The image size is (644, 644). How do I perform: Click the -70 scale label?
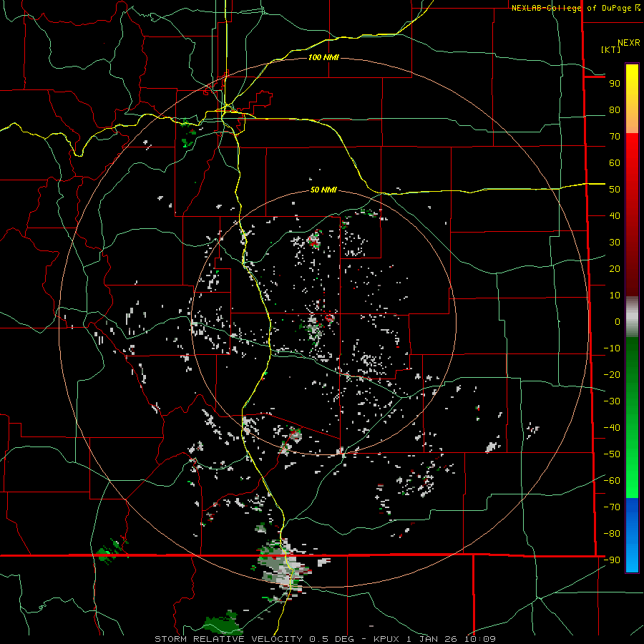pyautogui.click(x=612, y=507)
